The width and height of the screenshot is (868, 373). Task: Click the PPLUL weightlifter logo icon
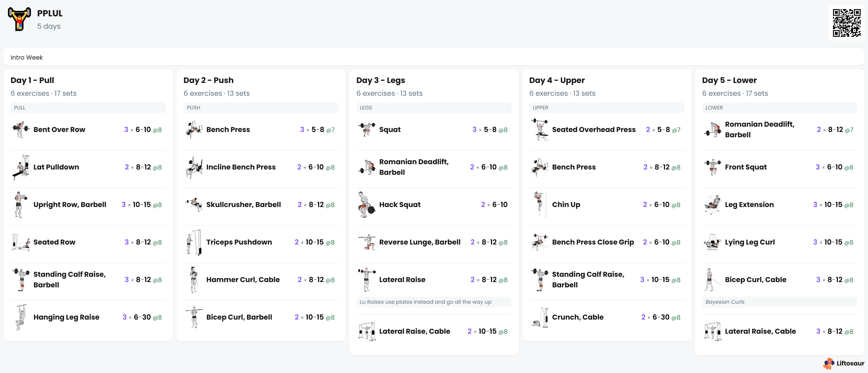[19, 19]
